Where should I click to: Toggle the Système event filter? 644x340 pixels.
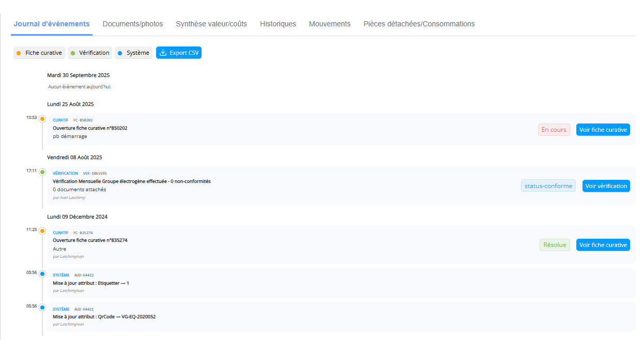click(x=133, y=53)
